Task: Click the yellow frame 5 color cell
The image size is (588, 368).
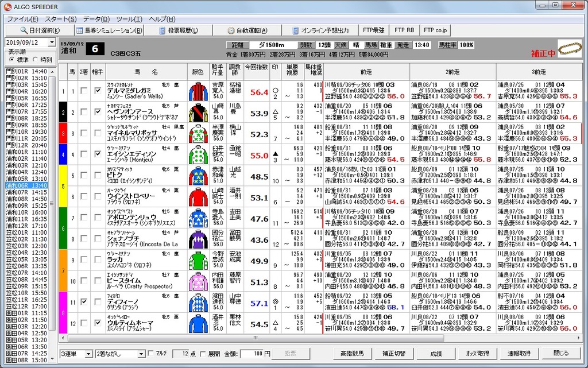Action: click(63, 186)
